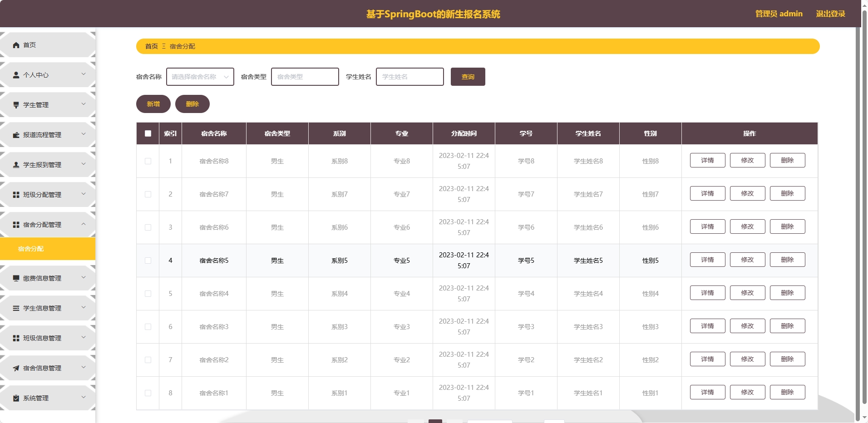Expand the 宿舍信息管理 chevron
The width and height of the screenshot is (868, 423).
[x=84, y=367]
